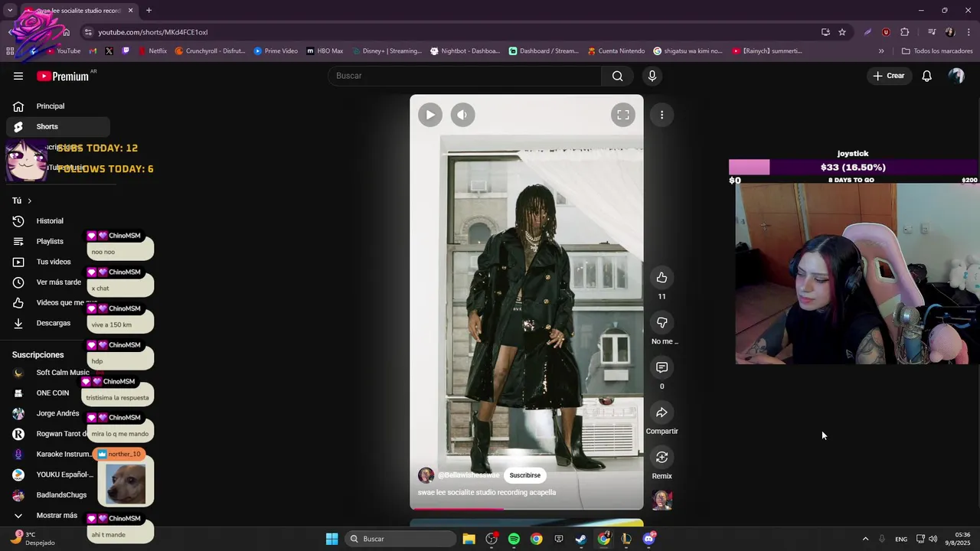Switch the ENG input language
The height and width of the screenshot is (551, 980).
click(x=901, y=539)
